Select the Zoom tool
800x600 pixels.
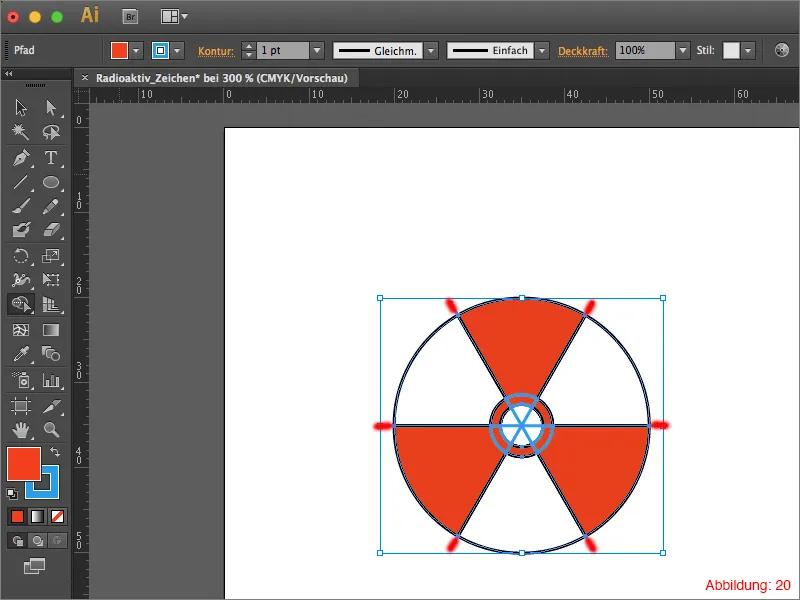[51, 430]
